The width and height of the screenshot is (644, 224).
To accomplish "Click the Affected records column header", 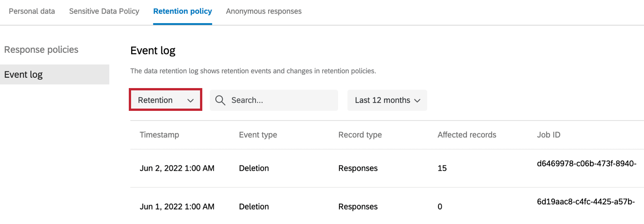I will pos(467,135).
